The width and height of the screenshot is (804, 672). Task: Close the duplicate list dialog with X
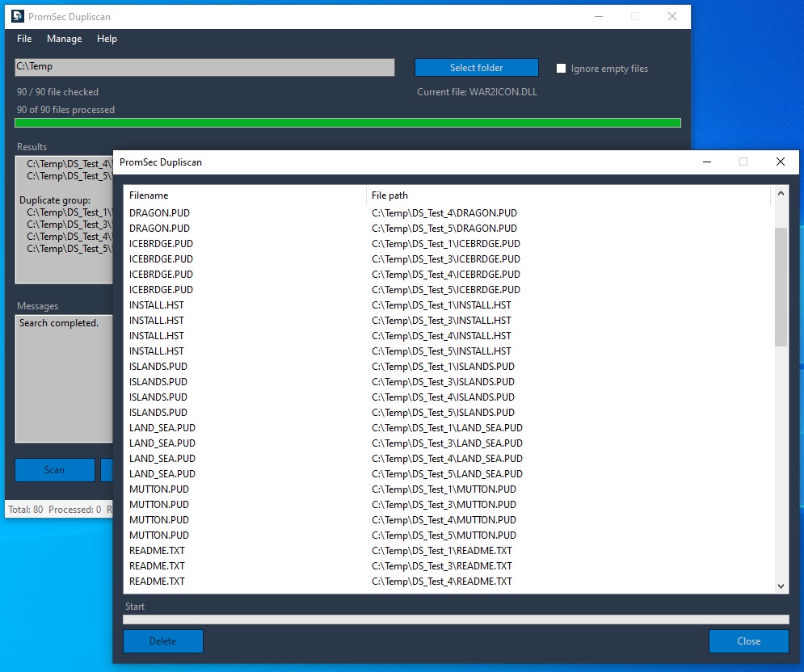tap(780, 162)
